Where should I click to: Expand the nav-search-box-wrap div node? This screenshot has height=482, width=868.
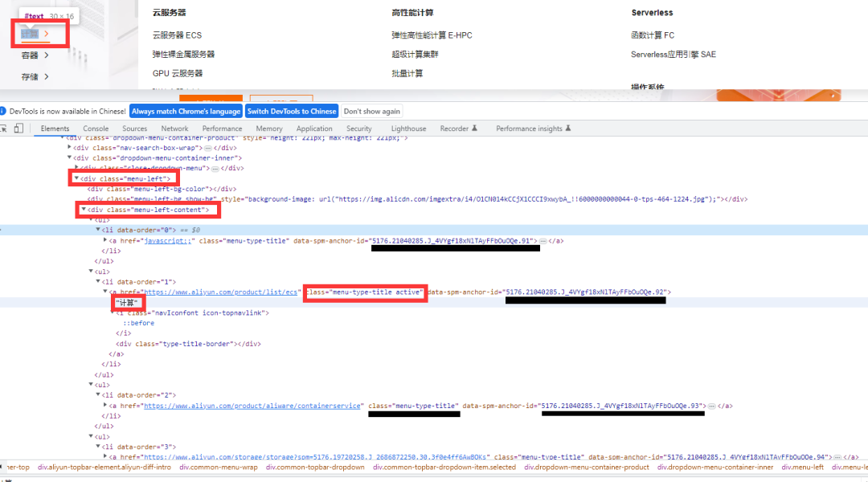pos(69,148)
